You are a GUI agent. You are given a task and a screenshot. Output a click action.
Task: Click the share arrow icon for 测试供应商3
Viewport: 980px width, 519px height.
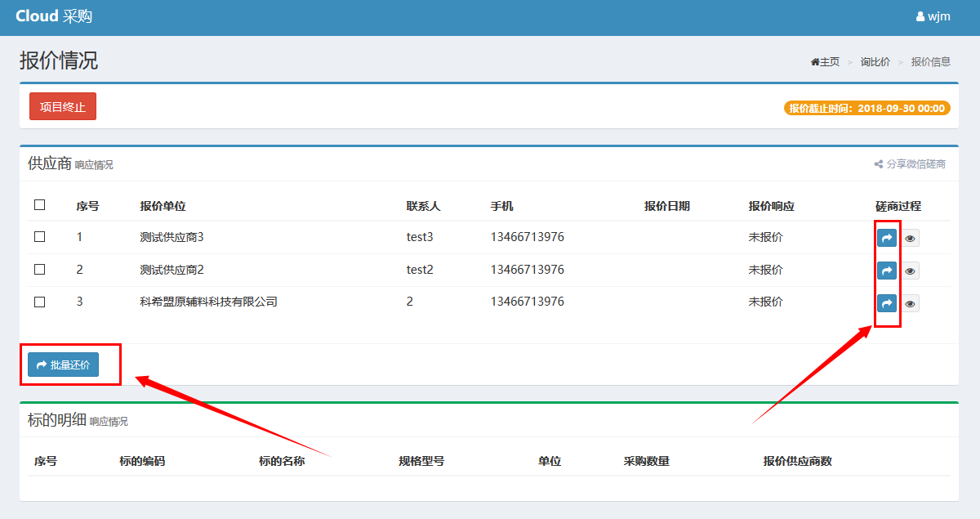click(886, 238)
